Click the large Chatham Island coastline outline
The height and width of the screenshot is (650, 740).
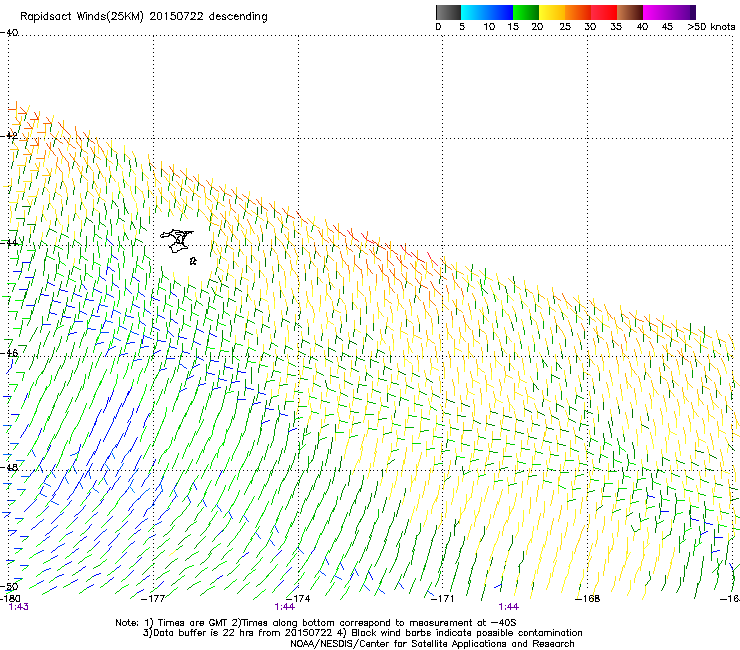(177, 241)
